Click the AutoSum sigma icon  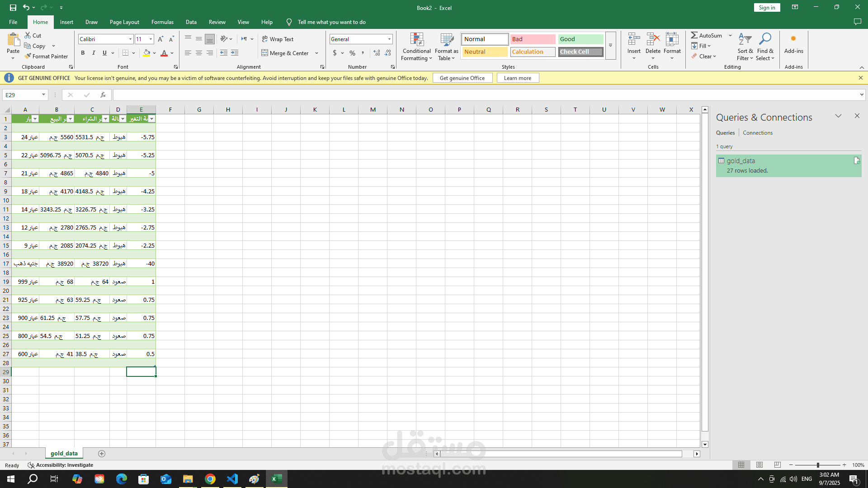[x=694, y=35]
